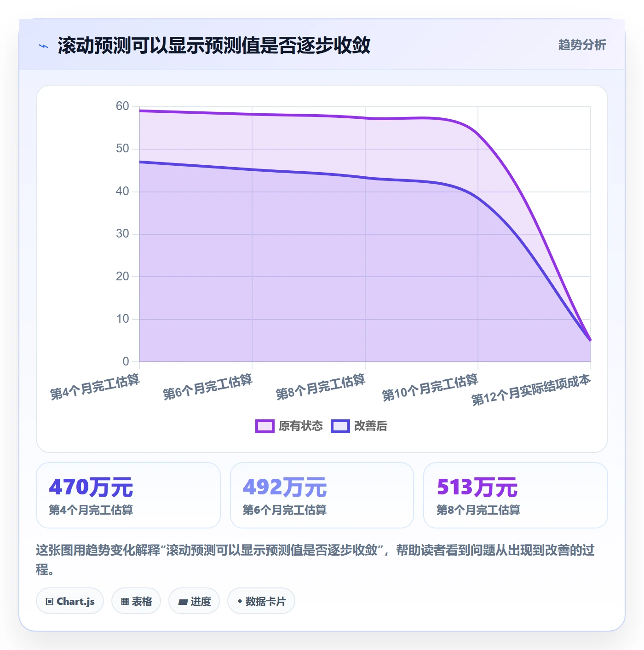
Task: Click the 第4个月完工估算 card caption
Action: pos(91,510)
